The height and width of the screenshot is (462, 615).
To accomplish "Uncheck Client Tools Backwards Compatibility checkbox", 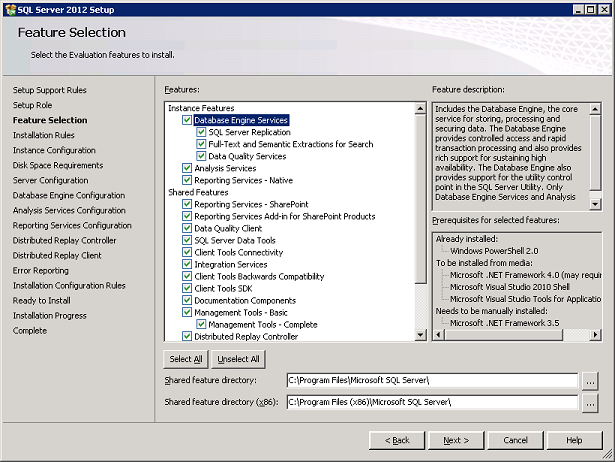I will (x=187, y=276).
